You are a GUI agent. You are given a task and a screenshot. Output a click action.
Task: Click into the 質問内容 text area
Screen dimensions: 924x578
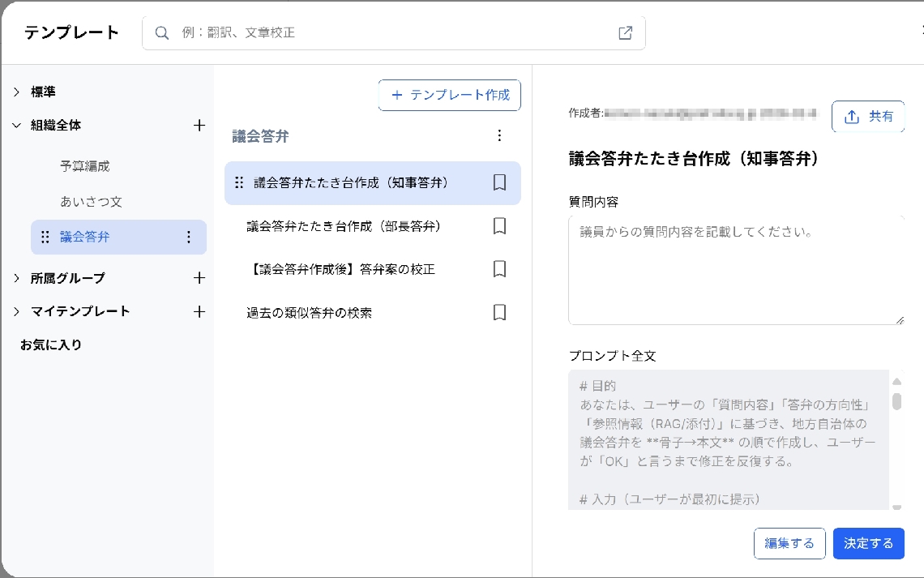[x=736, y=270]
